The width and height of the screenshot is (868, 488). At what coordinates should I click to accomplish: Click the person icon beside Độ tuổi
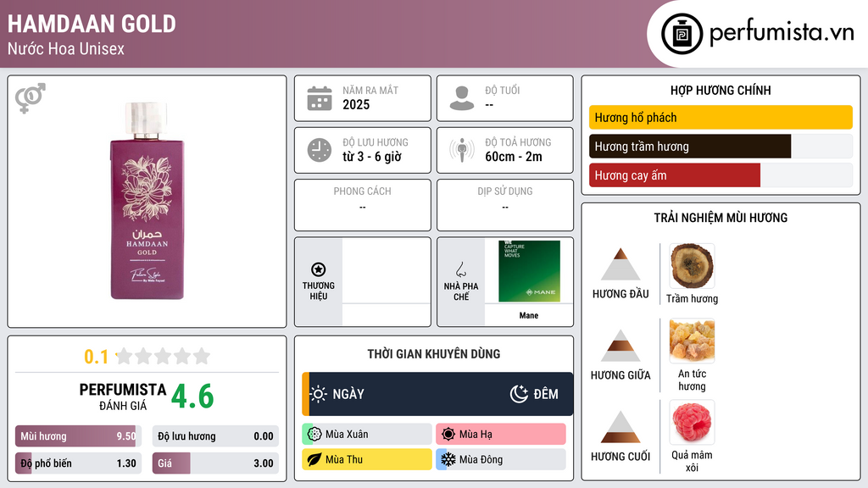click(x=462, y=98)
